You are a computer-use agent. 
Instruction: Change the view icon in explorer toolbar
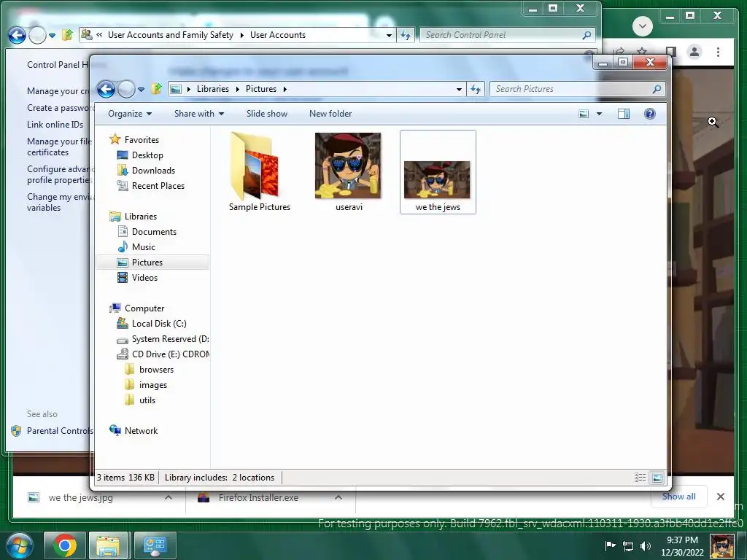click(584, 114)
